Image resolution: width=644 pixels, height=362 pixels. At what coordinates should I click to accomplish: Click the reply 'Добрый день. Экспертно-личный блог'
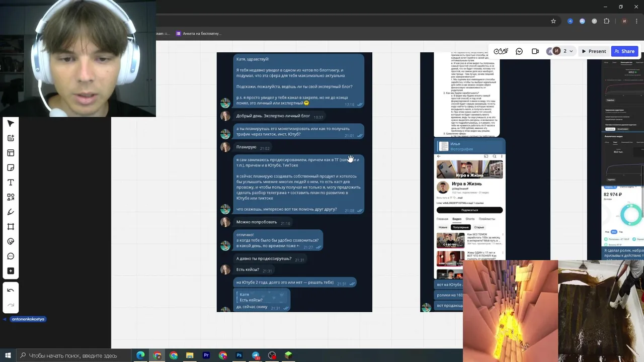click(273, 116)
